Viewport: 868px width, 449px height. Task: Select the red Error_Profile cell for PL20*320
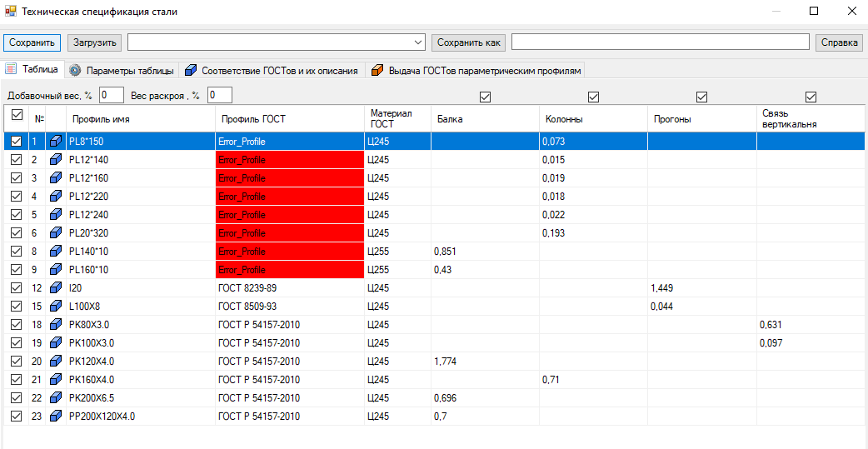(x=289, y=233)
